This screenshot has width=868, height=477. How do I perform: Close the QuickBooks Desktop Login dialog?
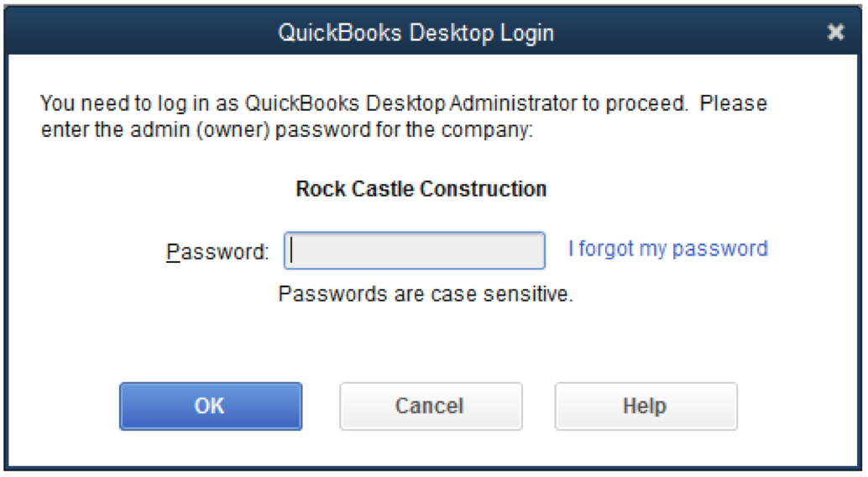pos(835,32)
